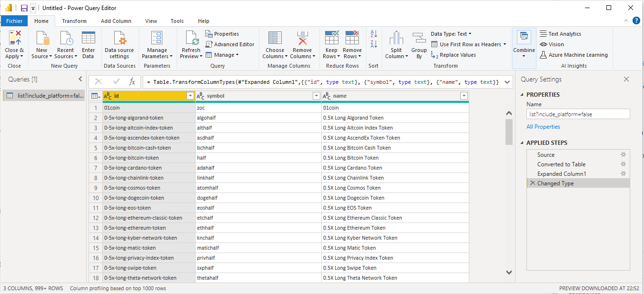Screen dimensions: 644x294
Task: Click the Group By icon
Action: click(419, 38)
